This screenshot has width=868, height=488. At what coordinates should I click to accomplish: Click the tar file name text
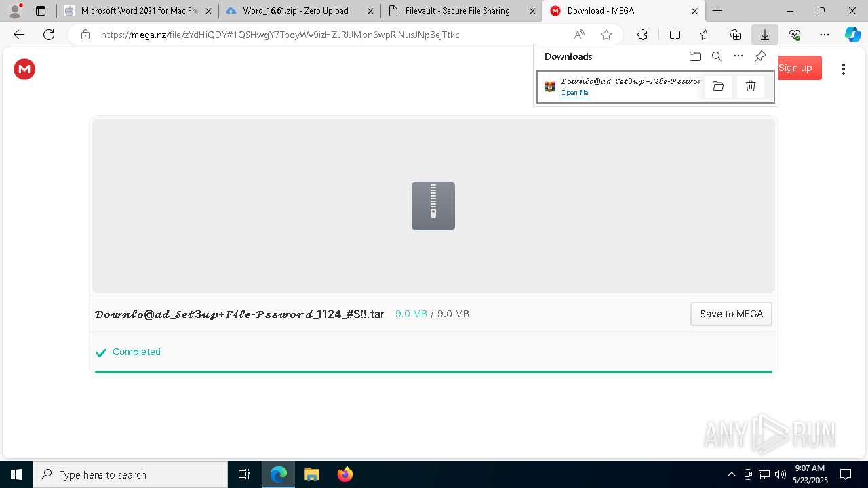pos(239,314)
